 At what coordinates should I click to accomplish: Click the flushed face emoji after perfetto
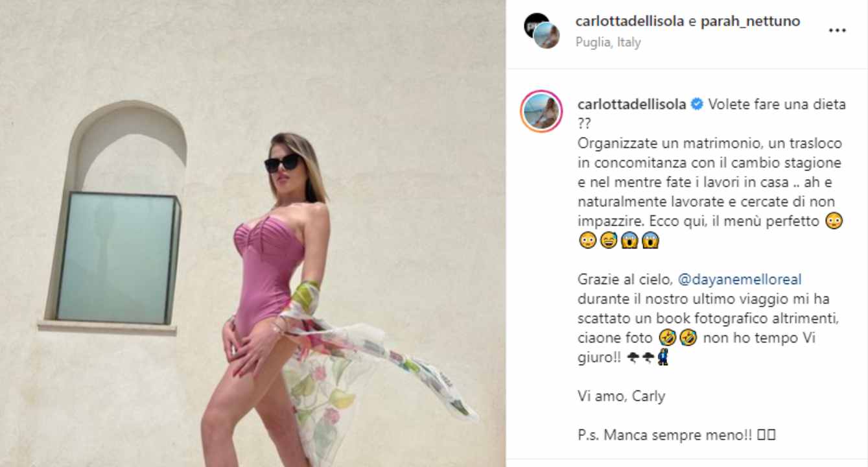[834, 221]
